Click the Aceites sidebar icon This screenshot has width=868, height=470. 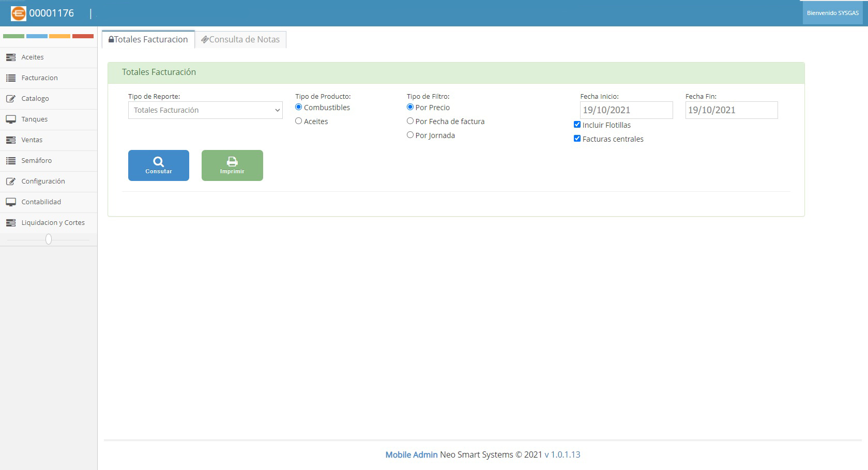click(11, 57)
